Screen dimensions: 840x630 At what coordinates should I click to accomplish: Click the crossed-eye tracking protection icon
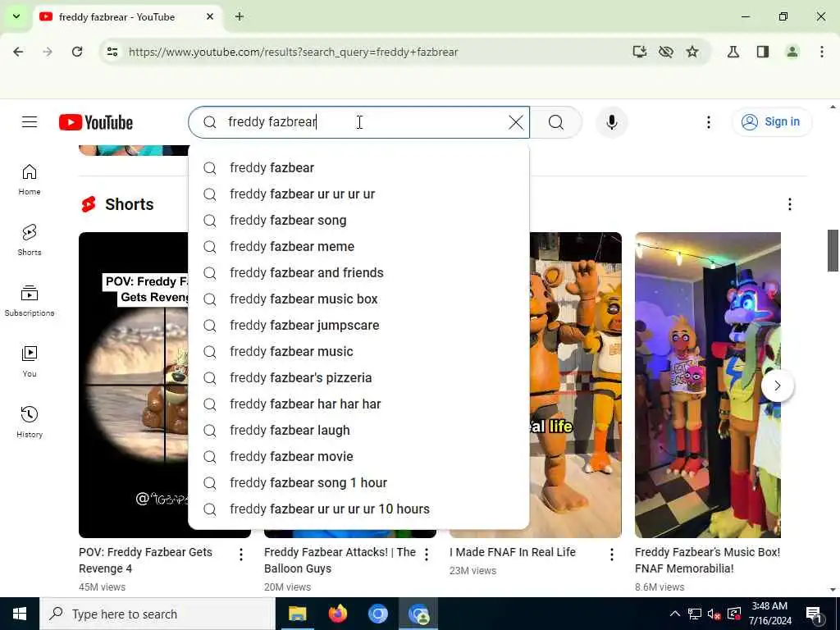(x=666, y=52)
